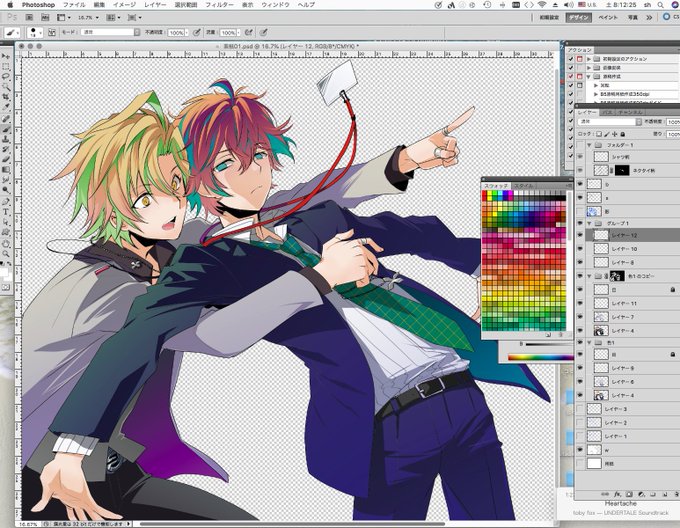Select the Rectangular Marquee tool
The height and width of the screenshot is (528, 680).
pyautogui.click(x=6, y=66)
